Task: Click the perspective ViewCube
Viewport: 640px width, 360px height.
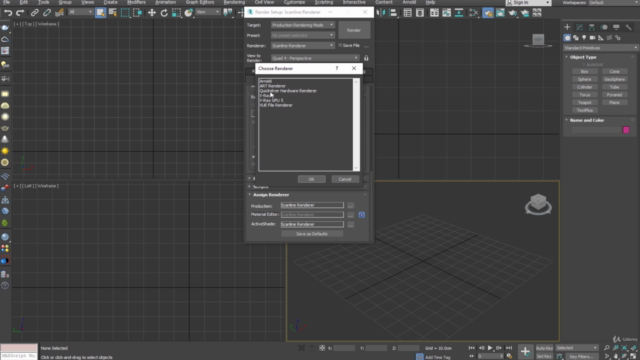Action: point(538,203)
